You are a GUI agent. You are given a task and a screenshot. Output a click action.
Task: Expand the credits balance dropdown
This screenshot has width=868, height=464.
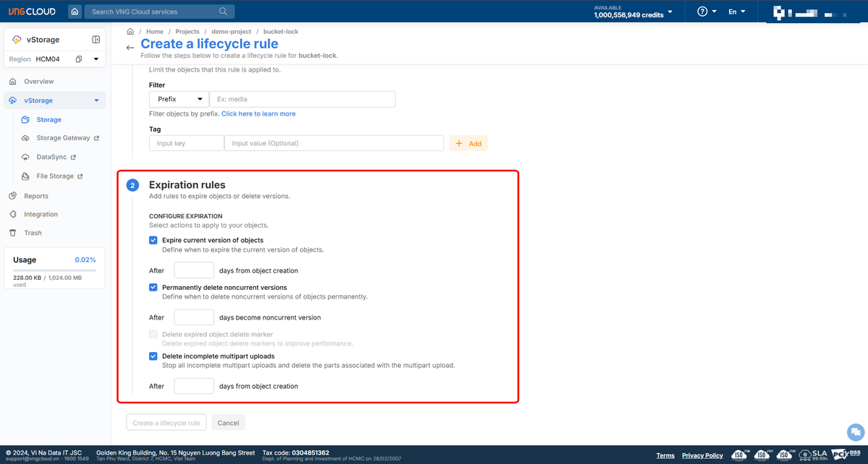(x=670, y=12)
